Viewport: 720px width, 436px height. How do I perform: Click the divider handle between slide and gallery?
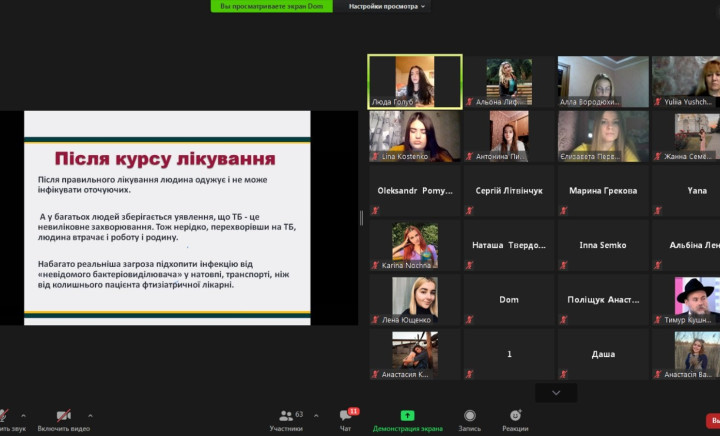point(361,218)
